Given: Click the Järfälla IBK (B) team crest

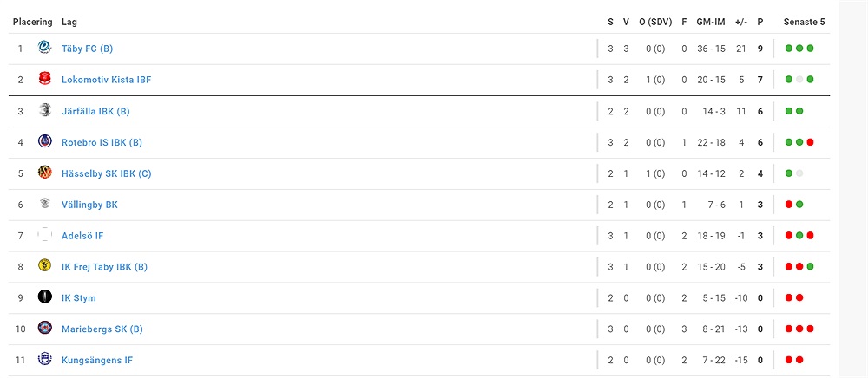Looking at the screenshot, I should [x=45, y=110].
